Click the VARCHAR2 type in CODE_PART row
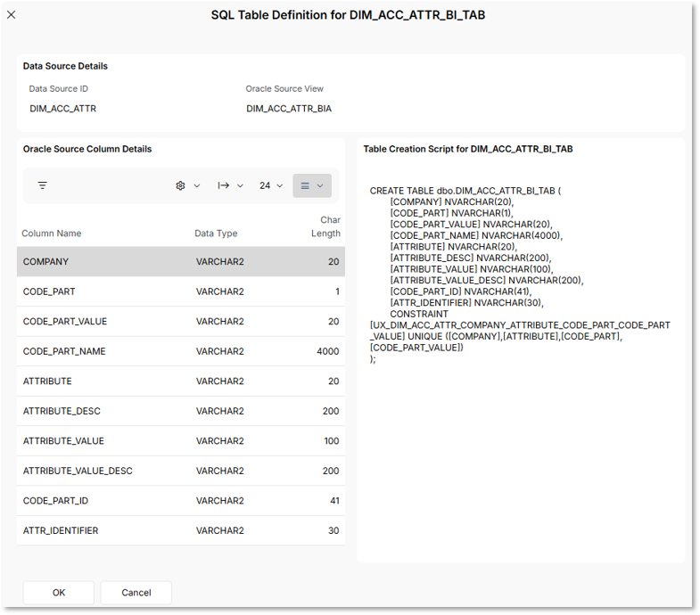The width and height of the screenshot is (700, 615). click(x=219, y=291)
